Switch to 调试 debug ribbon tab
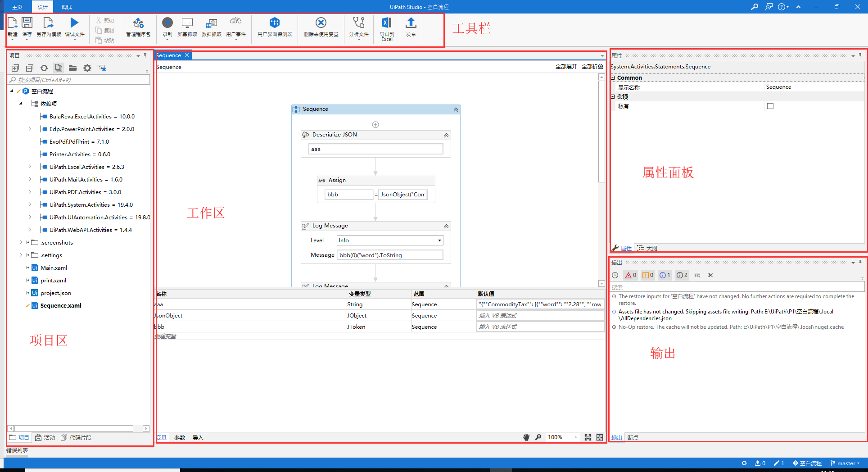 pyautogui.click(x=67, y=7)
